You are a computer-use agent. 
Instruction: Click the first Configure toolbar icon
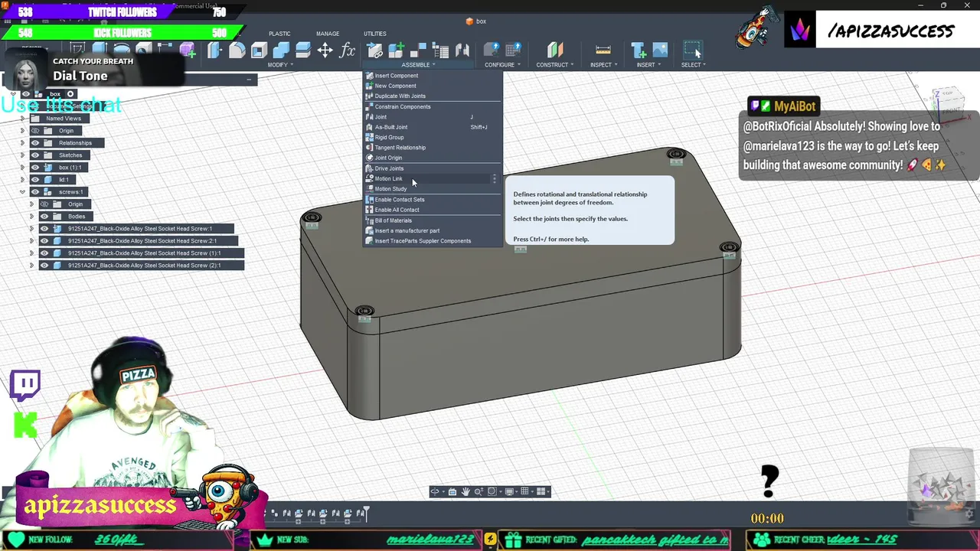tap(492, 51)
